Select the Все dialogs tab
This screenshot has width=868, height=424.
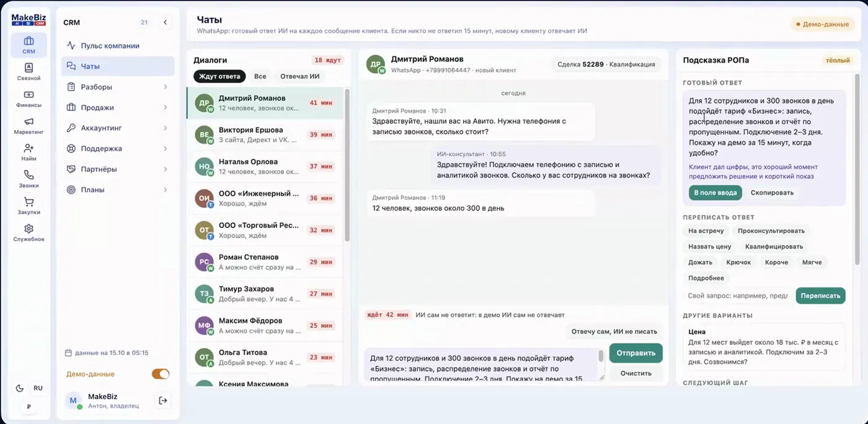tap(260, 76)
